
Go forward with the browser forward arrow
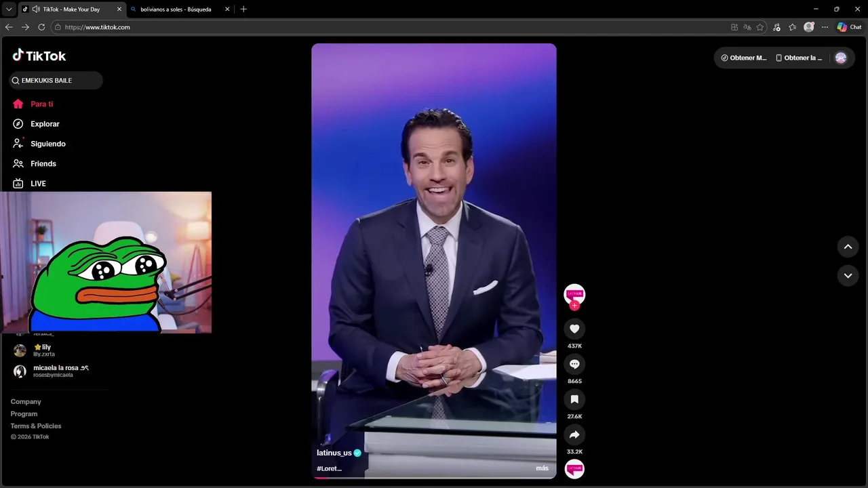pos(25,27)
